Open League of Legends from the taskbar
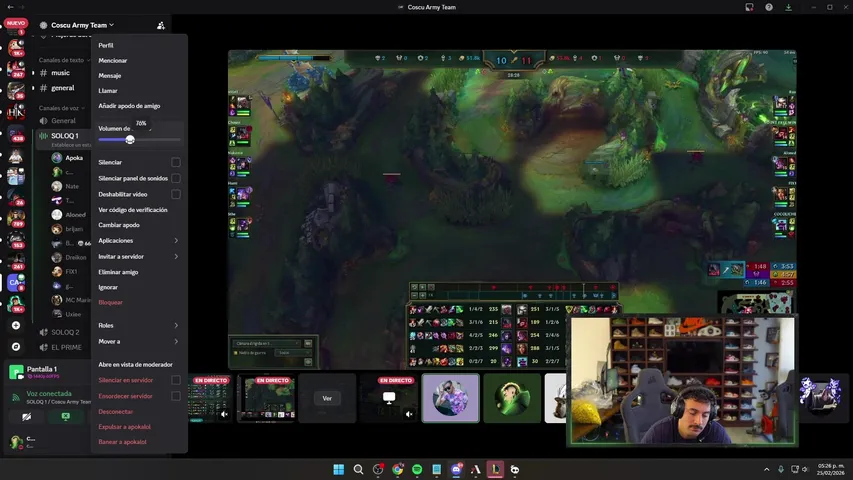Image resolution: width=853 pixels, height=480 pixels. [x=495, y=469]
